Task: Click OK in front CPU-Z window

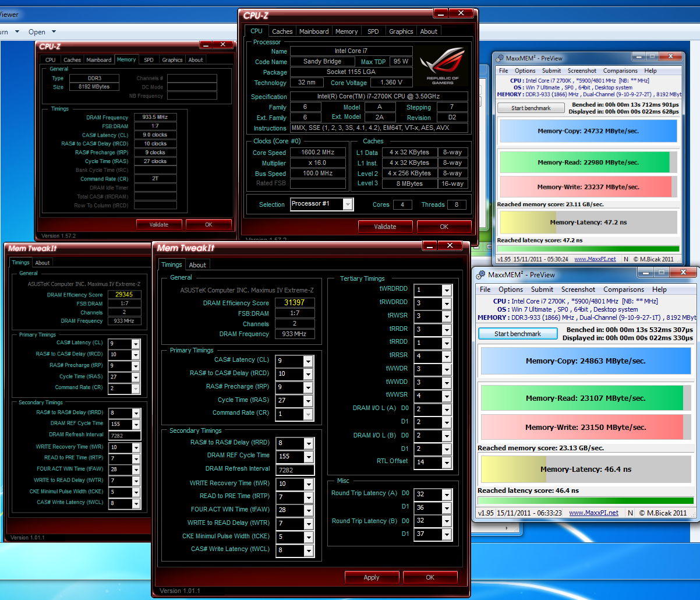Action: tap(444, 227)
